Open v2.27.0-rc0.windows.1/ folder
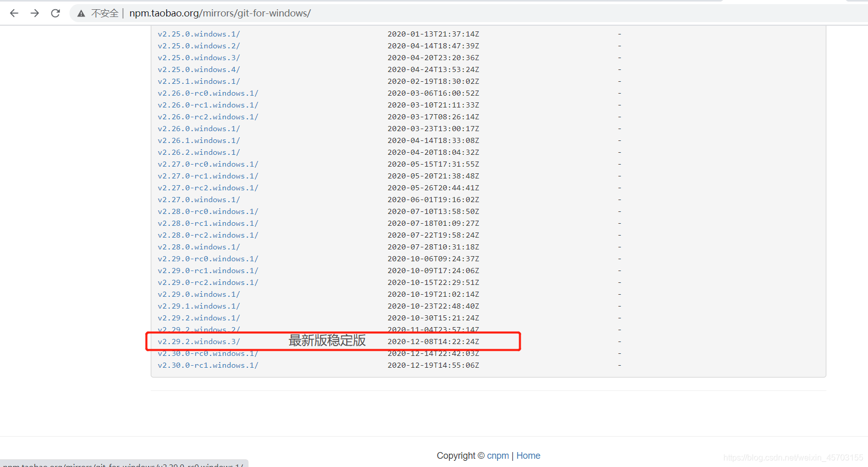Image resolution: width=868 pixels, height=467 pixels. click(x=208, y=164)
